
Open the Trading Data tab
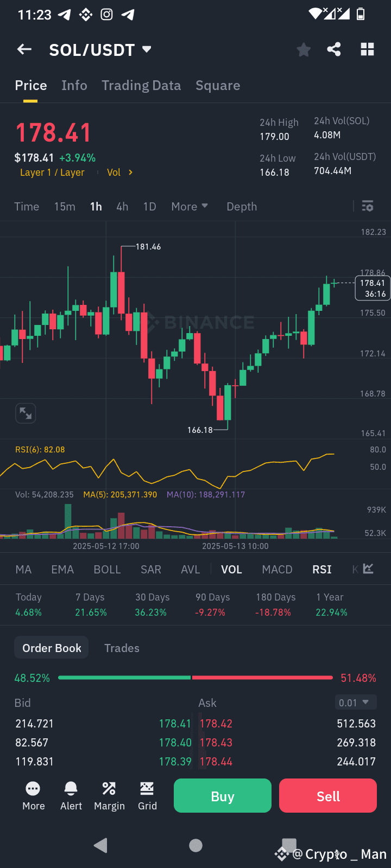pos(141,86)
